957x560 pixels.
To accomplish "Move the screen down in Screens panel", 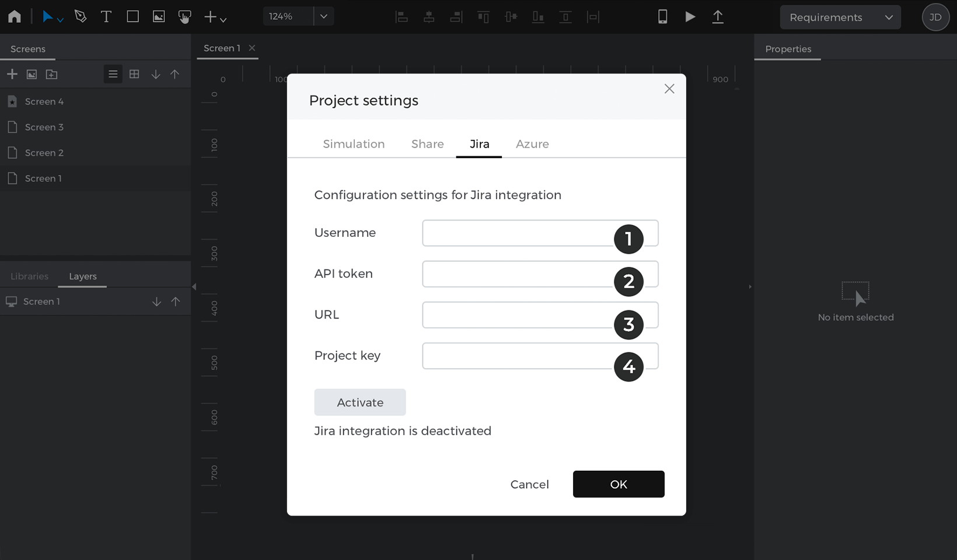I will 156,74.
